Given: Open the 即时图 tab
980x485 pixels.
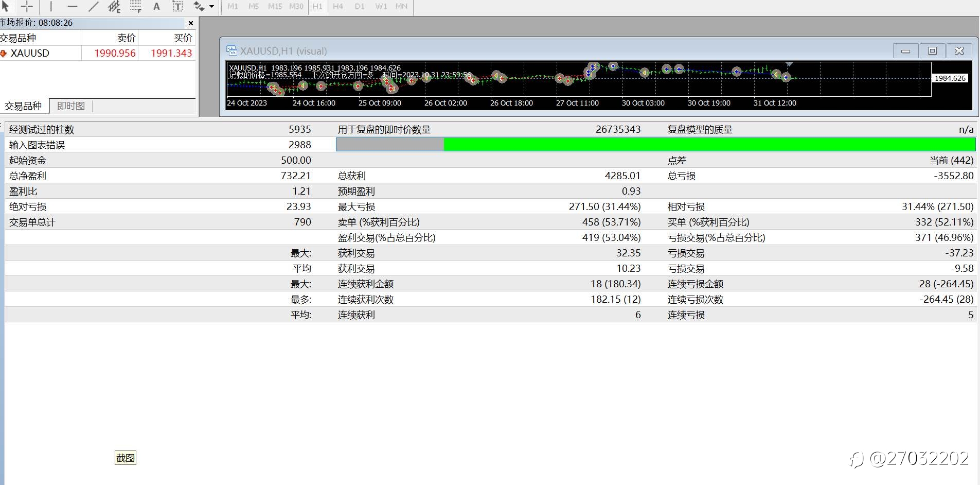Looking at the screenshot, I should (x=71, y=106).
